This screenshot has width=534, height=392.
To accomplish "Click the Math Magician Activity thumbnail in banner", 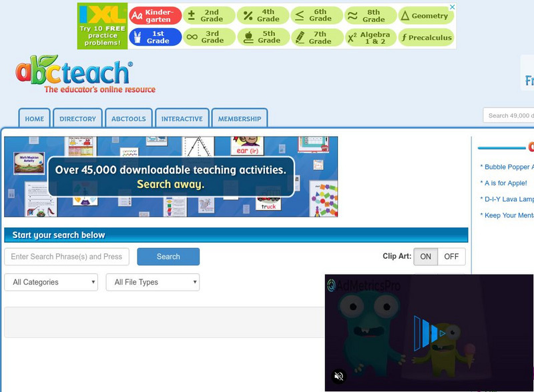I will [29, 163].
